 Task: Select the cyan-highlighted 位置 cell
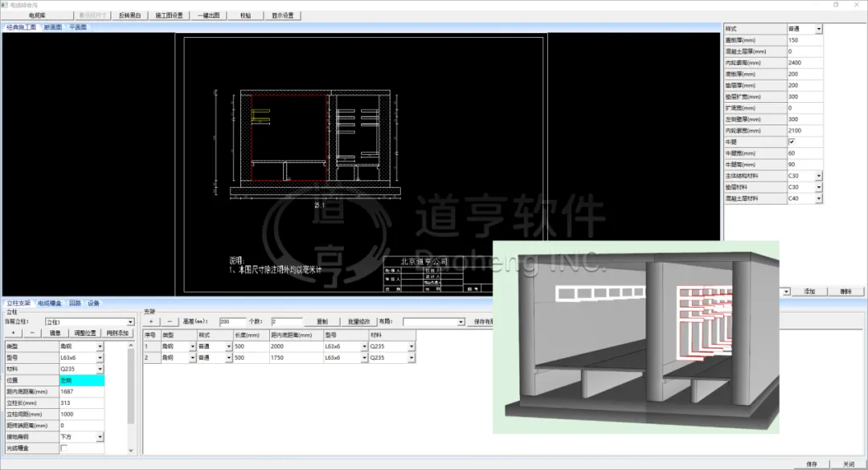81,380
